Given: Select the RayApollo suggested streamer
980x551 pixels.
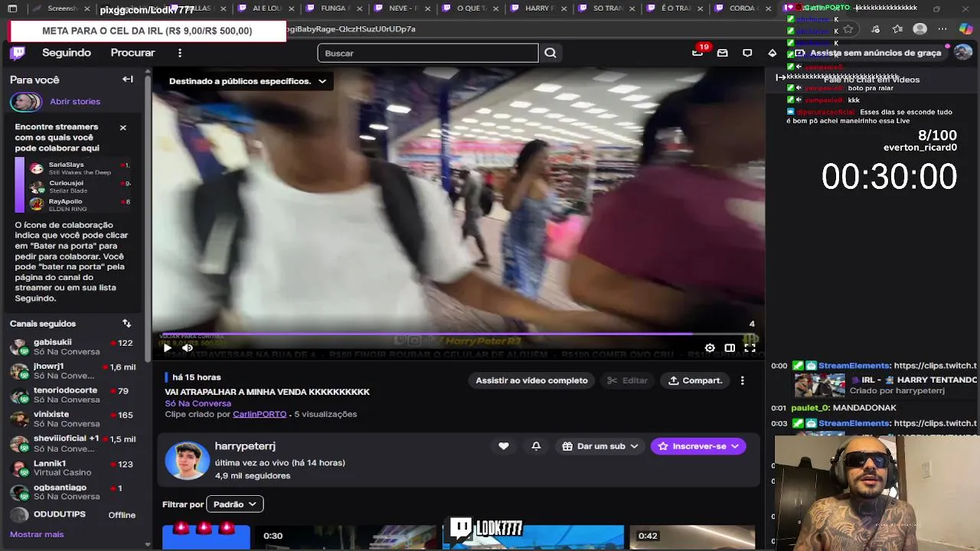Looking at the screenshot, I should tap(80, 204).
